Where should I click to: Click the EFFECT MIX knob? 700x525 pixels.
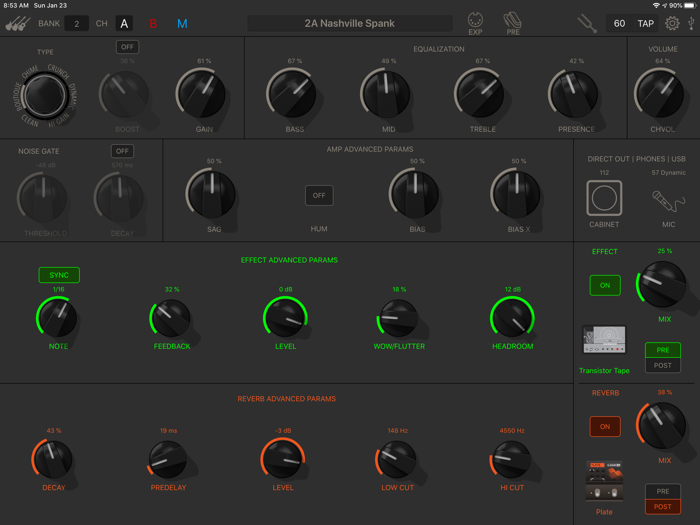click(x=662, y=284)
